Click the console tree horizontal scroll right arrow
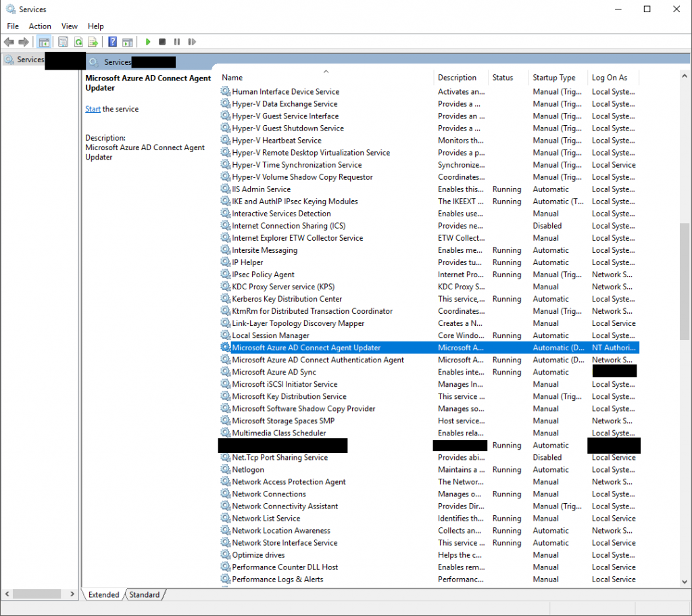Viewport: 692px width, 616px height. tap(72, 594)
